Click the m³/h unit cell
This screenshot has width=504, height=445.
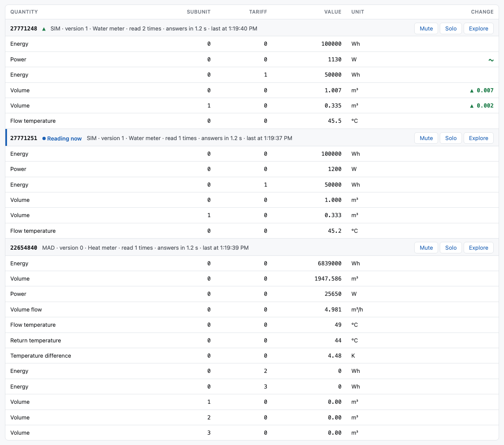[357, 309]
